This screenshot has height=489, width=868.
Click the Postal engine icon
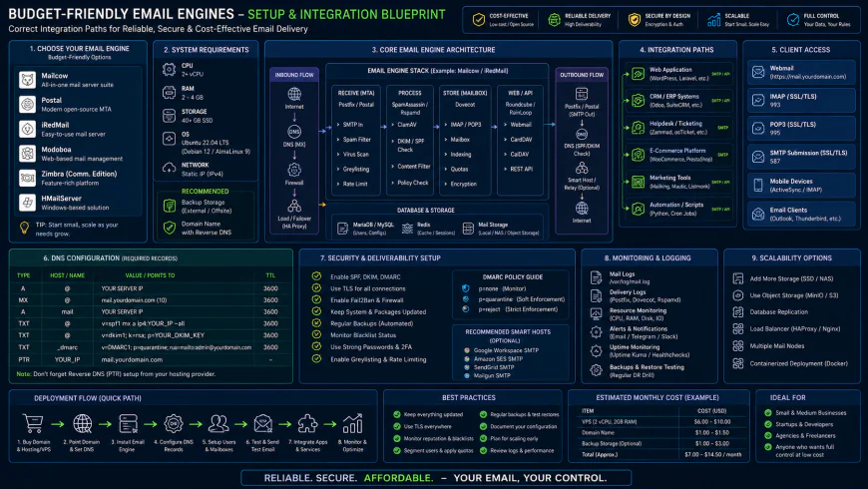pos(27,104)
